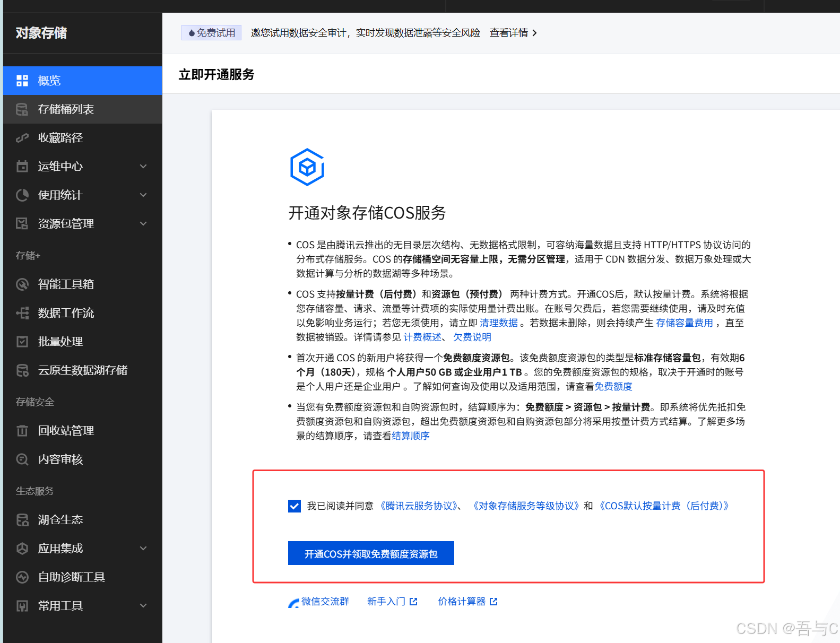This screenshot has height=643, width=840.
Task: Open 数据工作流 in the sidebar
Action: [x=83, y=313]
